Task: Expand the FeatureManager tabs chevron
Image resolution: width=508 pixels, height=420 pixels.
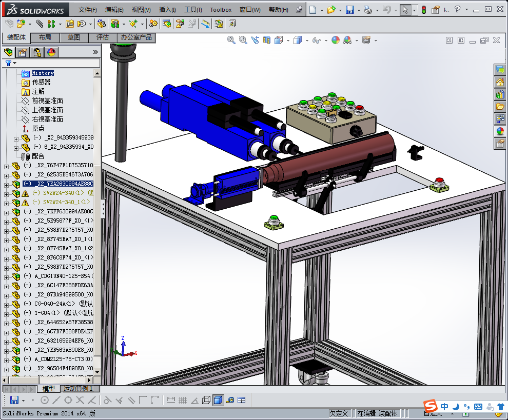Action: [95, 52]
